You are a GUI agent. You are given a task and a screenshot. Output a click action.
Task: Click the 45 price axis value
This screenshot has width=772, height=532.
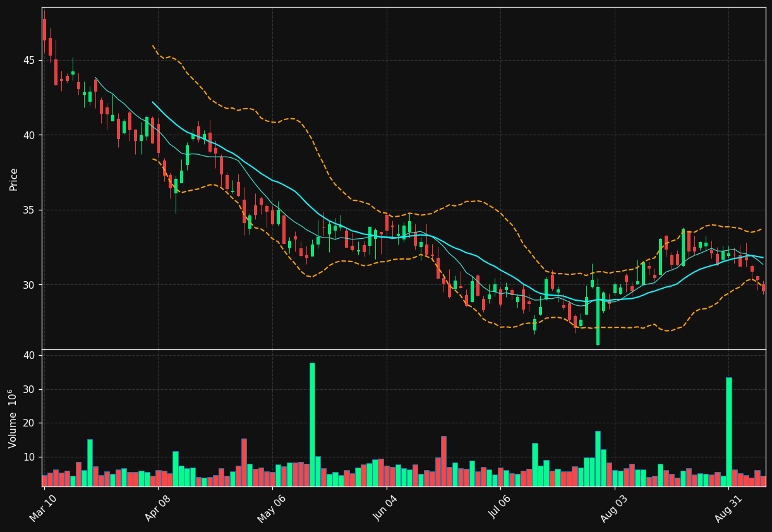click(x=30, y=60)
